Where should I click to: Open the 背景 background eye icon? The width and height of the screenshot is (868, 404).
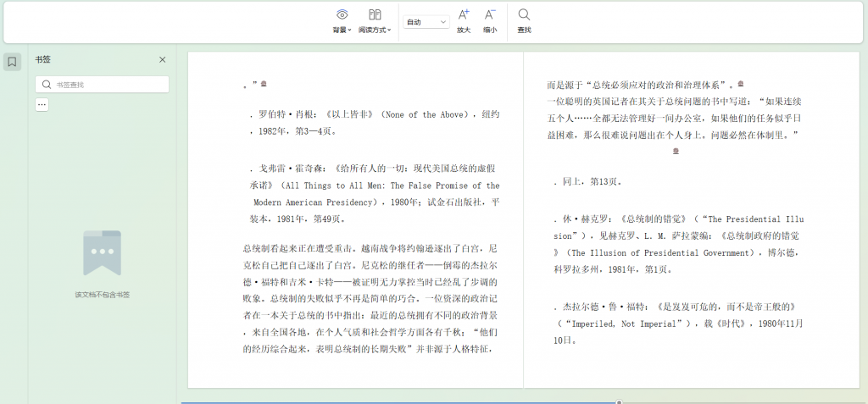pyautogui.click(x=342, y=15)
